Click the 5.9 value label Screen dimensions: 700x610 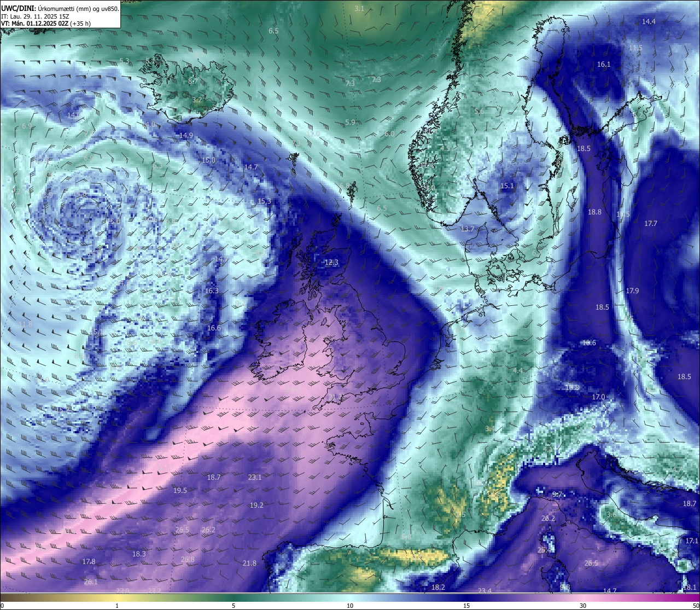click(350, 122)
